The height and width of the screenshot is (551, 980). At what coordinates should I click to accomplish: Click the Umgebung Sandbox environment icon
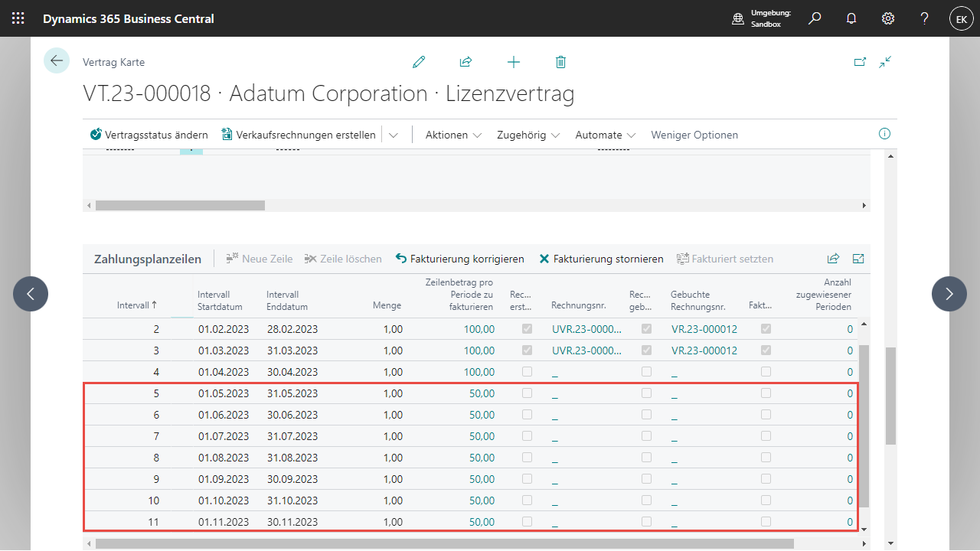[x=738, y=19]
